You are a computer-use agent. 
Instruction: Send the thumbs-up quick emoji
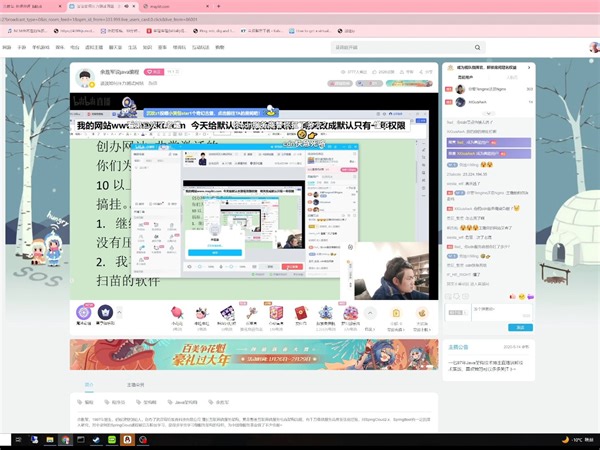(512, 296)
